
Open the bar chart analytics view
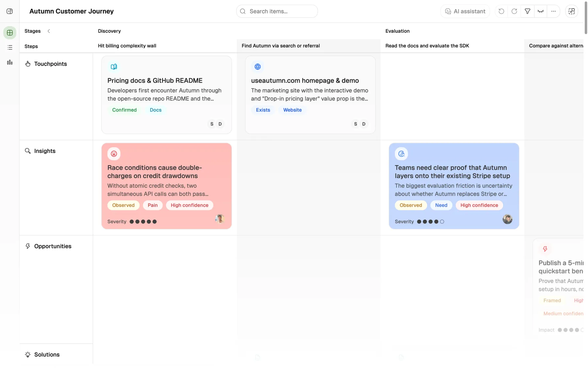10,62
